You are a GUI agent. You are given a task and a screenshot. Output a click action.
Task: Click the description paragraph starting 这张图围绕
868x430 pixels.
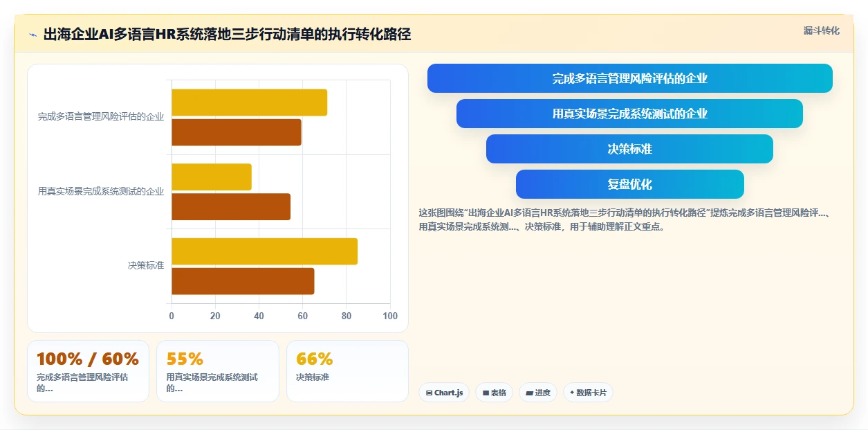coord(624,220)
